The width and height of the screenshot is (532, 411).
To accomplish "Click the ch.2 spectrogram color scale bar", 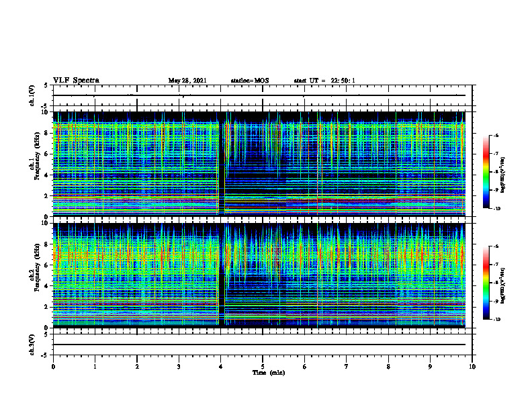I will point(486,283).
